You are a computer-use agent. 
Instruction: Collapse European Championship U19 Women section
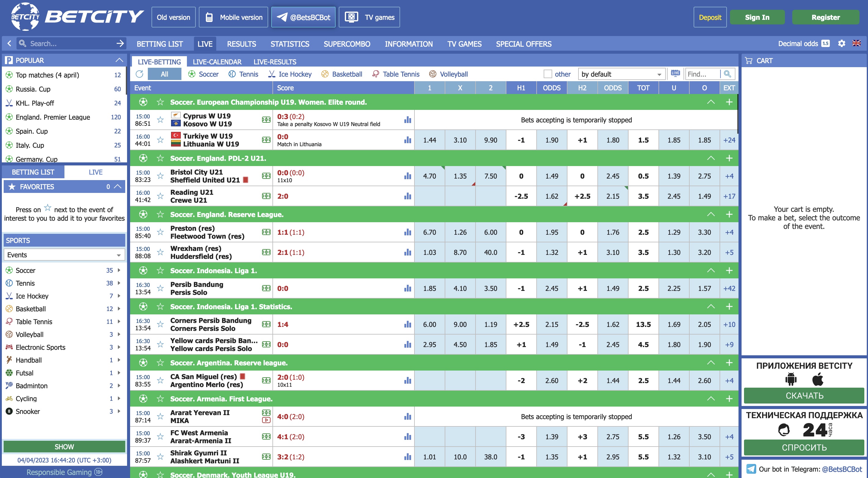click(x=711, y=102)
